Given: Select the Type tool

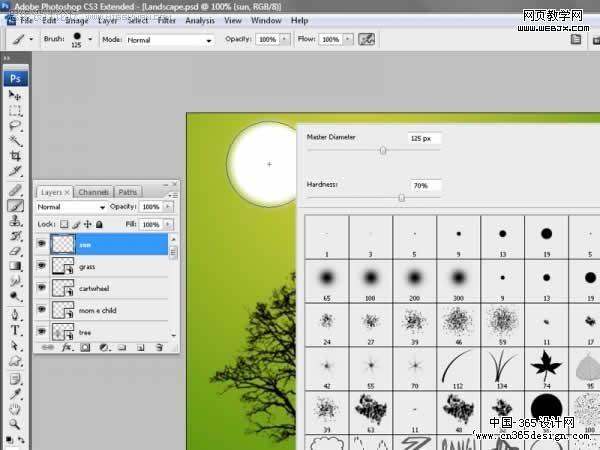Looking at the screenshot, I should [15, 330].
